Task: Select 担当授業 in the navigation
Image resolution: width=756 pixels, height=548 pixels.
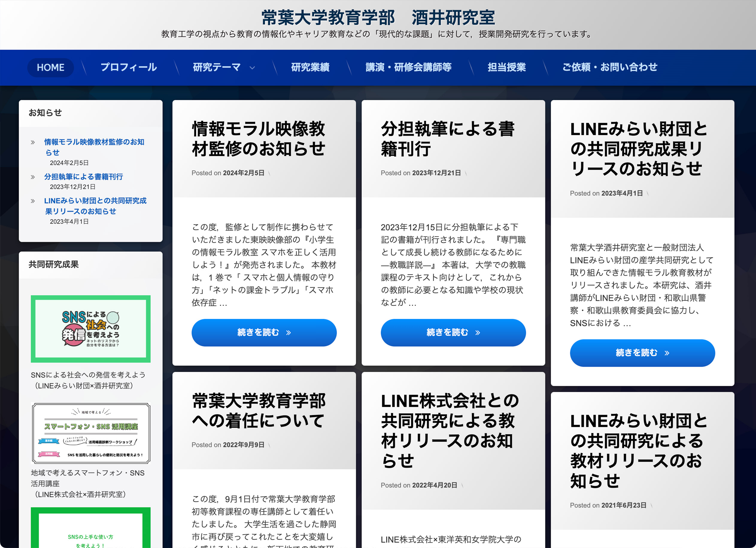Action: (506, 68)
